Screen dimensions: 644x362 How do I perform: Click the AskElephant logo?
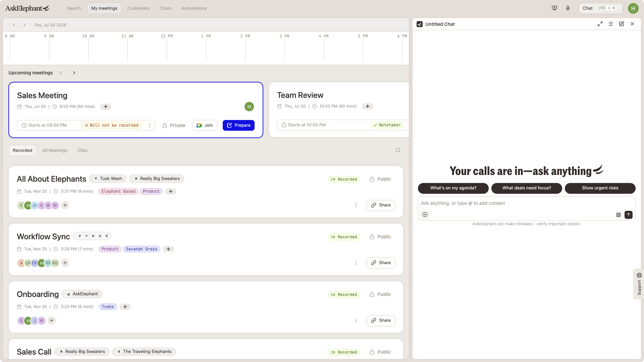tap(28, 8)
